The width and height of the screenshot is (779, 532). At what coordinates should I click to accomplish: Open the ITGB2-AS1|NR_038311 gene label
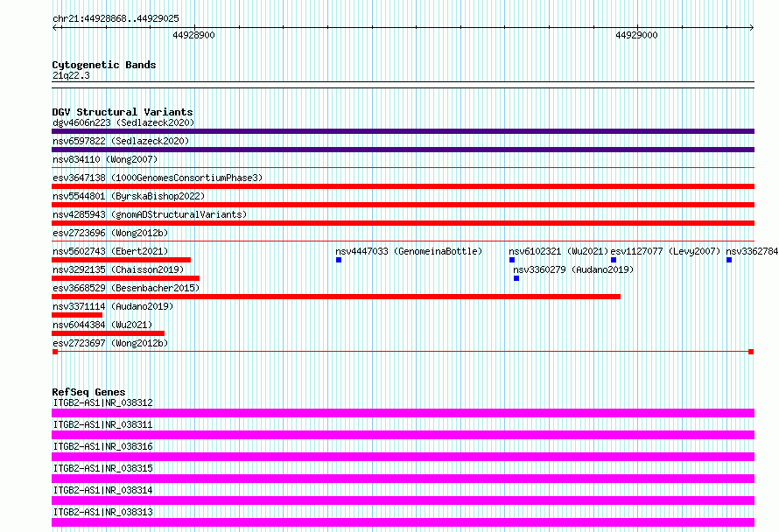coord(102,424)
